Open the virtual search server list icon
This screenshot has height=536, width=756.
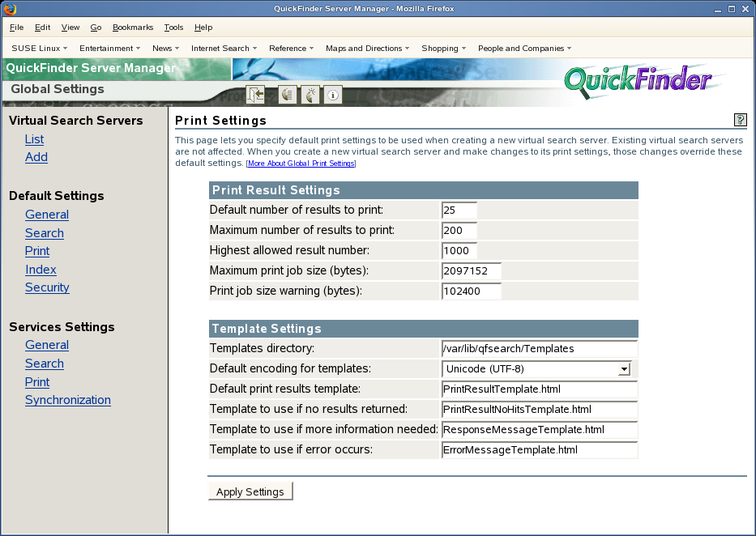[x=288, y=95]
